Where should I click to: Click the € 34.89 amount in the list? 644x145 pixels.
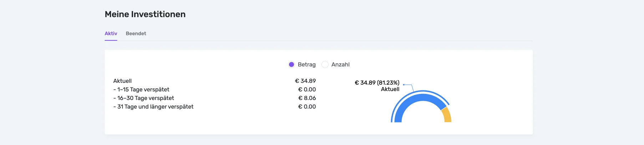(305, 81)
